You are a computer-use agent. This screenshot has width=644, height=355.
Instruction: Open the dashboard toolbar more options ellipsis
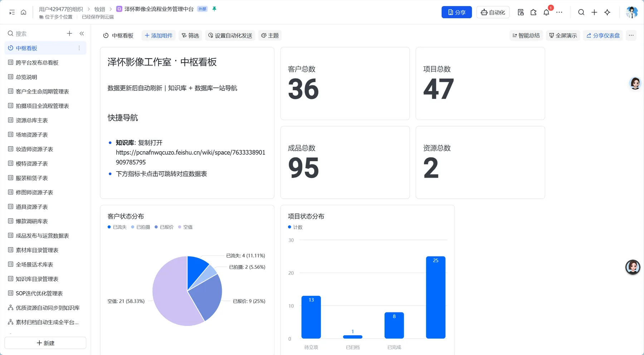pos(631,35)
